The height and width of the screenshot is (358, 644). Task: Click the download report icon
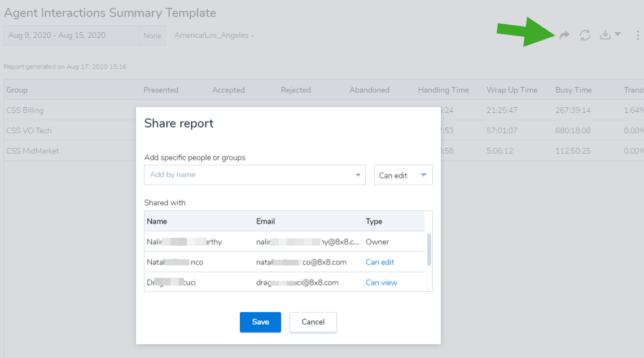[x=606, y=35]
